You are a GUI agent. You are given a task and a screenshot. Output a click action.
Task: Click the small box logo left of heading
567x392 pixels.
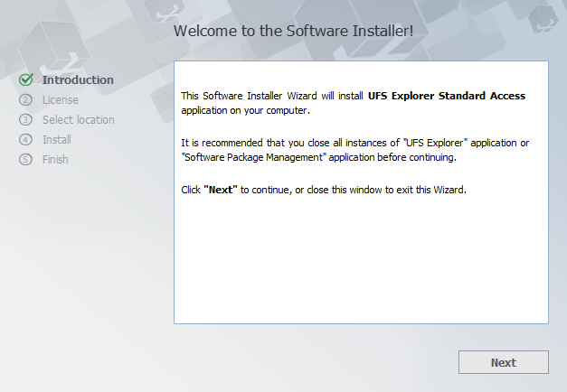(x=165, y=11)
